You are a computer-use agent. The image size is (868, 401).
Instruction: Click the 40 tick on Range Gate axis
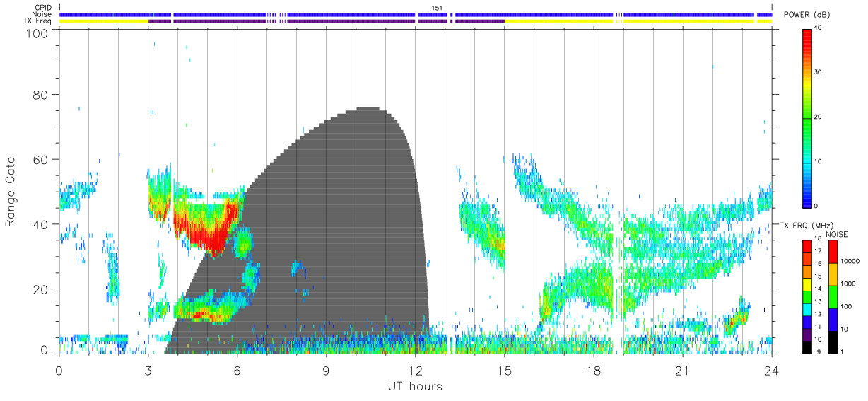(40, 224)
